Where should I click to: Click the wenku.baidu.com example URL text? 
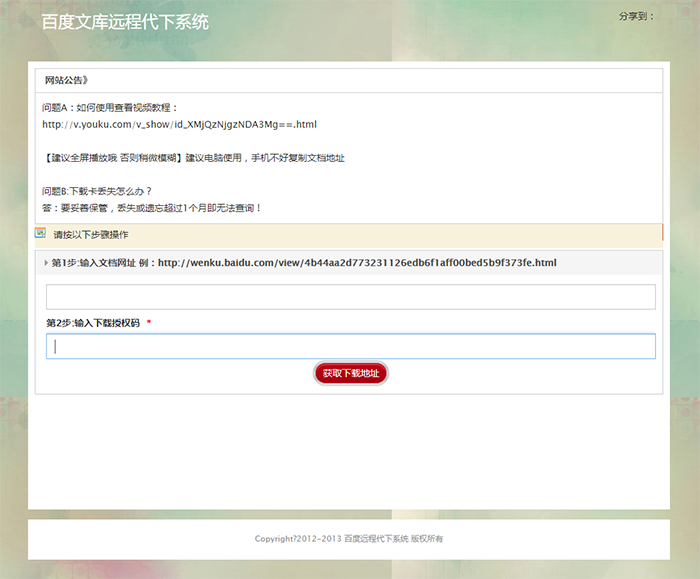click(357, 263)
